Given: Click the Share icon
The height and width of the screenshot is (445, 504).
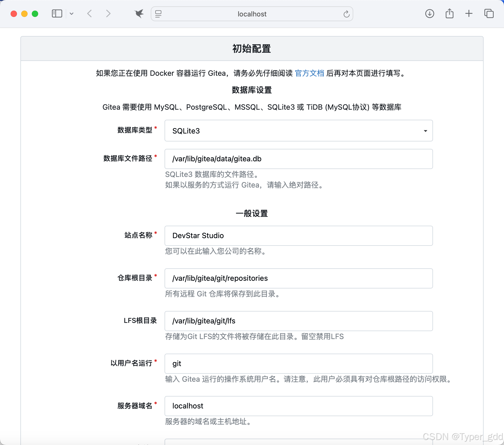Looking at the screenshot, I should (x=449, y=13).
